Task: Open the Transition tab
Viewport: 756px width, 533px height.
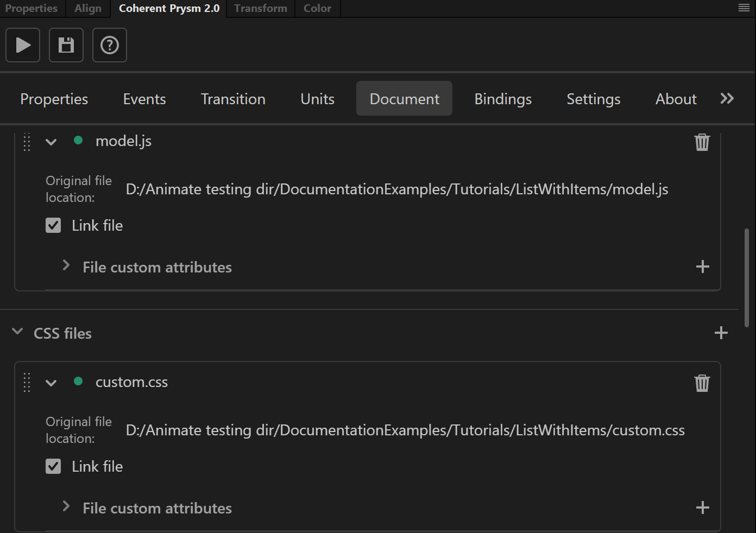Action: [x=233, y=99]
